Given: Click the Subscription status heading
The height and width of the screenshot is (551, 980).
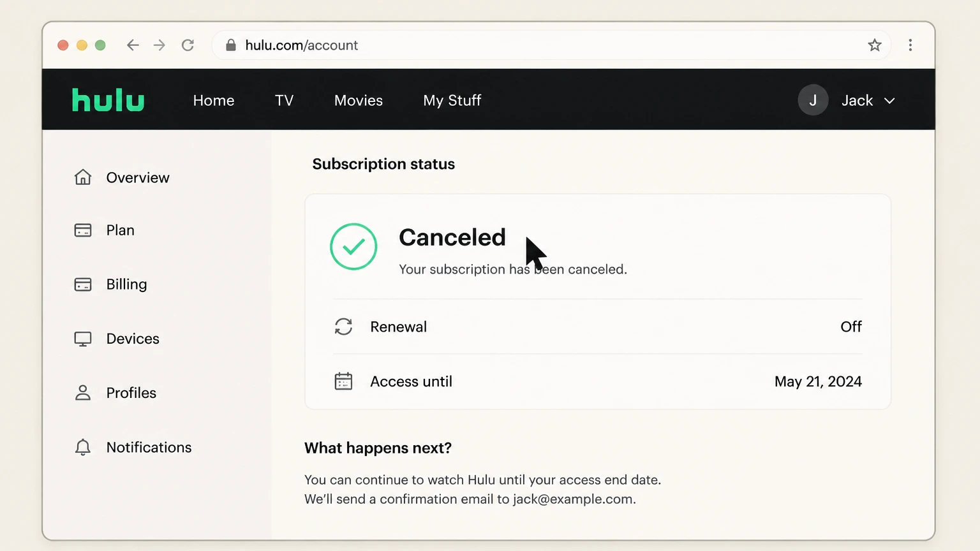Looking at the screenshot, I should (383, 164).
